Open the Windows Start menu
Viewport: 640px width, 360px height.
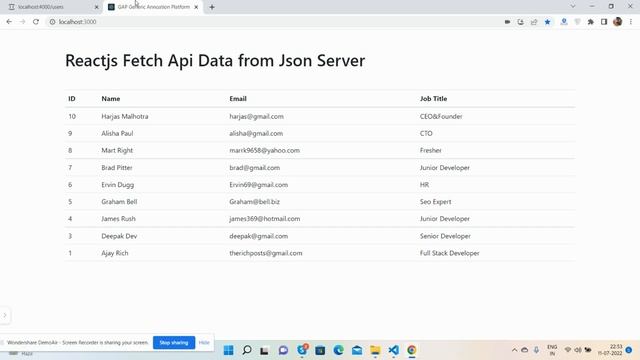[229, 350]
